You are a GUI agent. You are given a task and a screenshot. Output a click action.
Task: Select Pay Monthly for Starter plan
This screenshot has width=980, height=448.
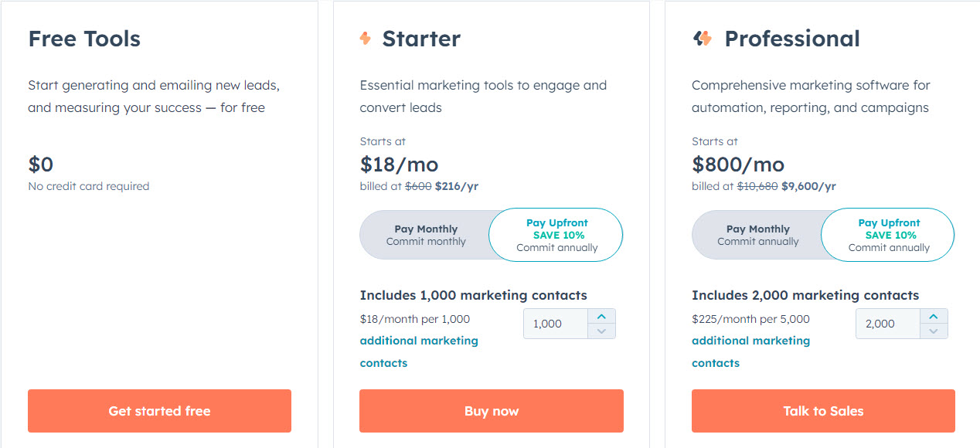(x=426, y=235)
